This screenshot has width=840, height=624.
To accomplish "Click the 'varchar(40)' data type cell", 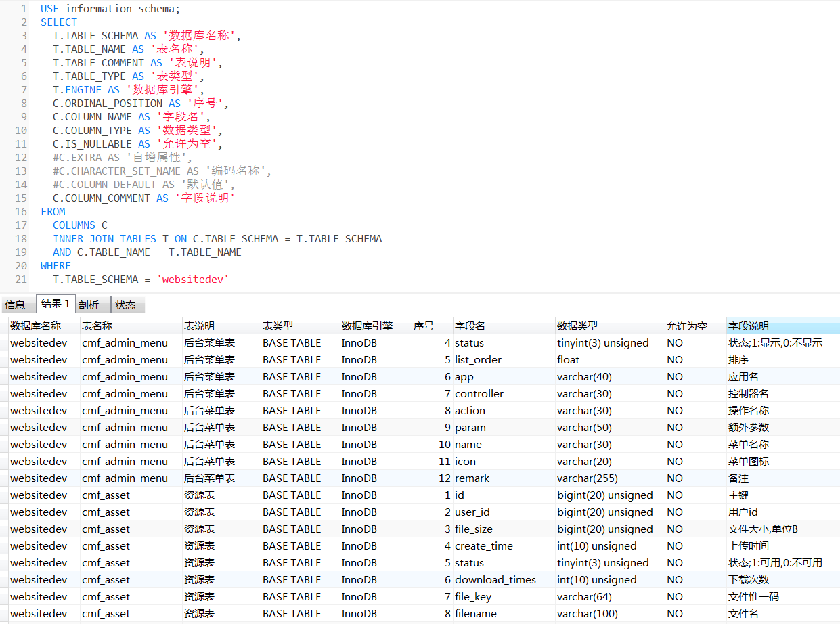I will tap(610, 377).
